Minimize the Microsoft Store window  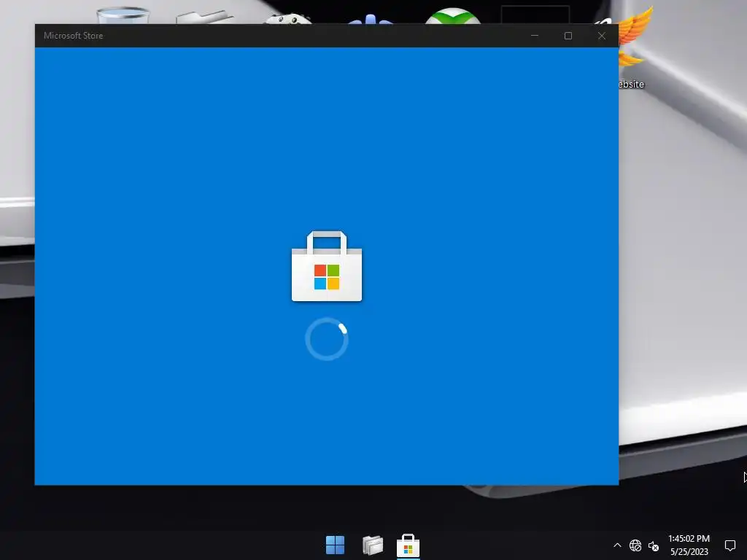[x=535, y=36]
